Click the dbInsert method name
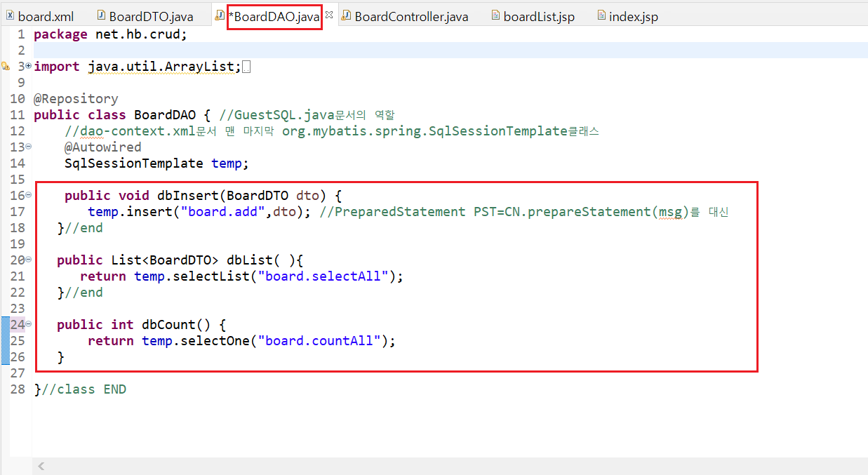The width and height of the screenshot is (868, 475). coord(188,196)
